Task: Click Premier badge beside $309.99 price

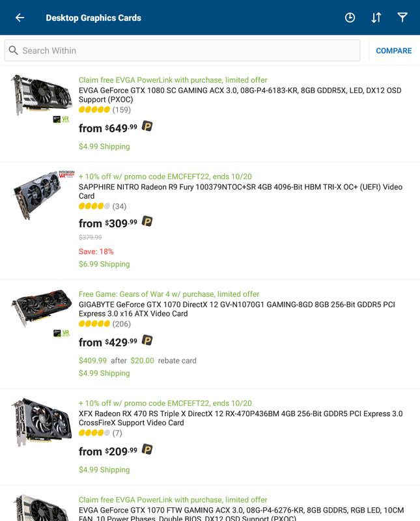Action: click(x=147, y=221)
